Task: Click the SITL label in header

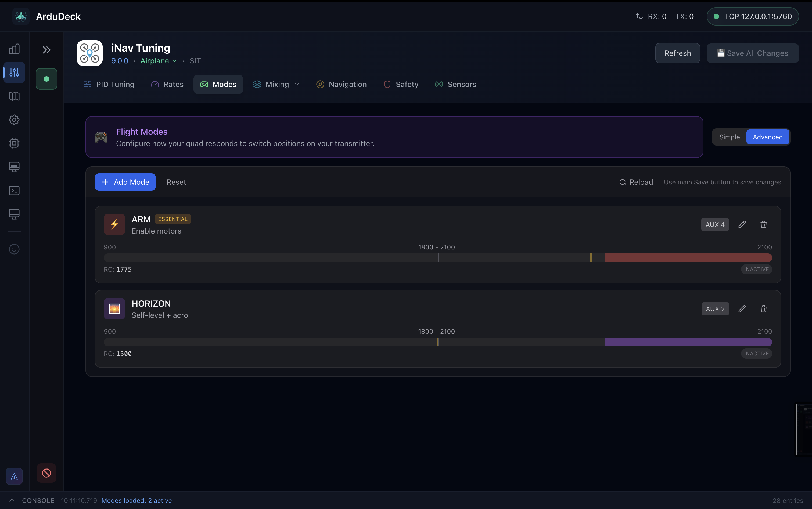Action: click(197, 61)
